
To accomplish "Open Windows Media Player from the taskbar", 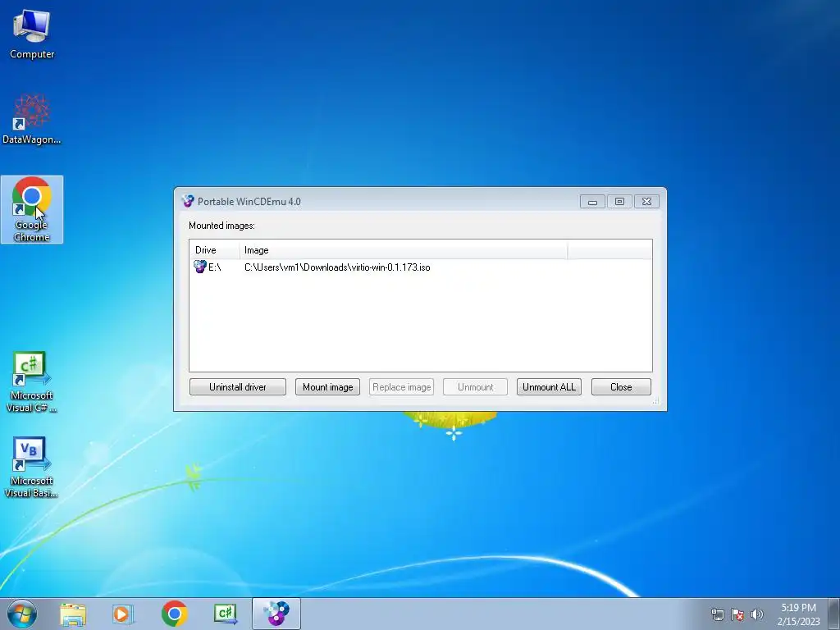I will (x=123, y=614).
